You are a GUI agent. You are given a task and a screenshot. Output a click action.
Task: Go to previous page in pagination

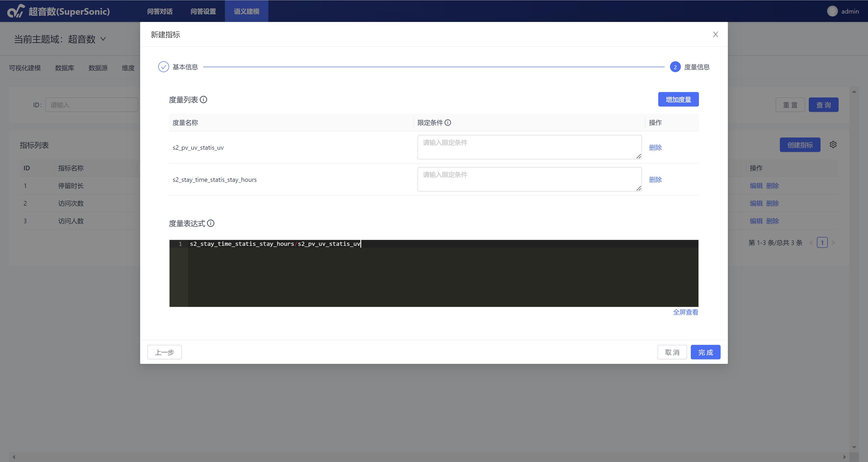click(x=811, y=243)
